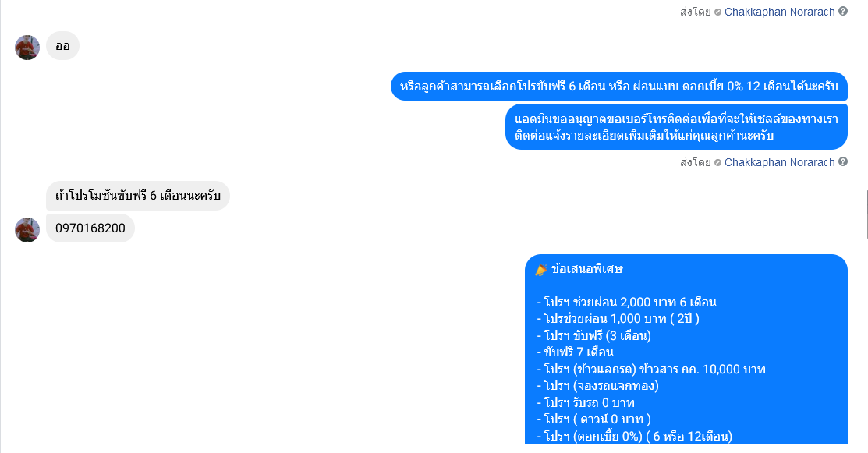Click the ขับฟรี 7 เดือน offer line
This screenshot has width=868, height=453.
point(576,352)
